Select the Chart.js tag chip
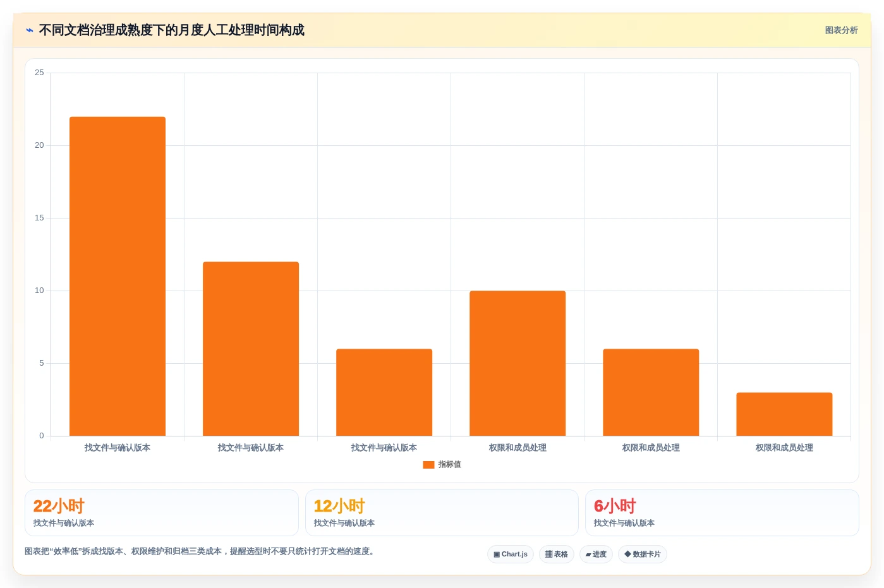Image resolution: width=884 pixels, height=588 pixels. pyautogui.click(x=511, y=555)
